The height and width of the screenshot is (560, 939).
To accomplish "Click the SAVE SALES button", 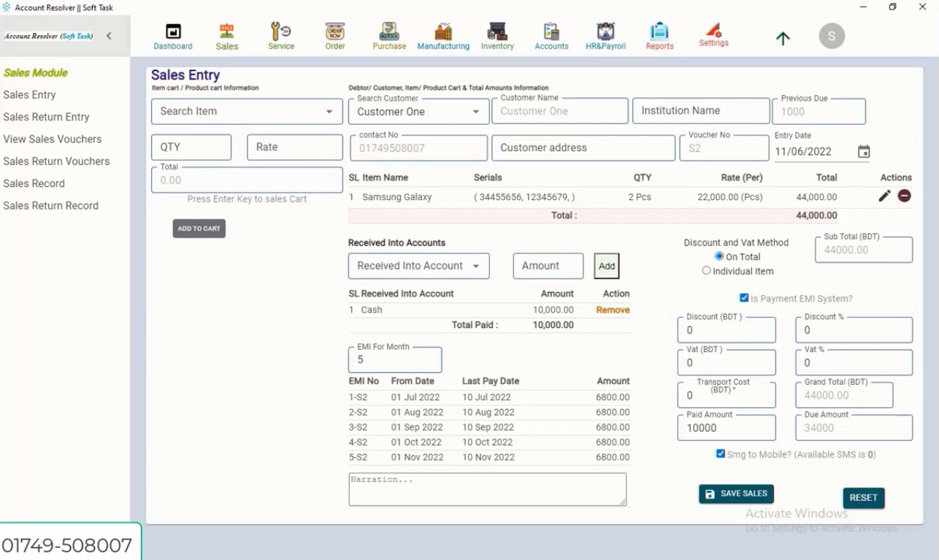I will click(x=736, y=494).
